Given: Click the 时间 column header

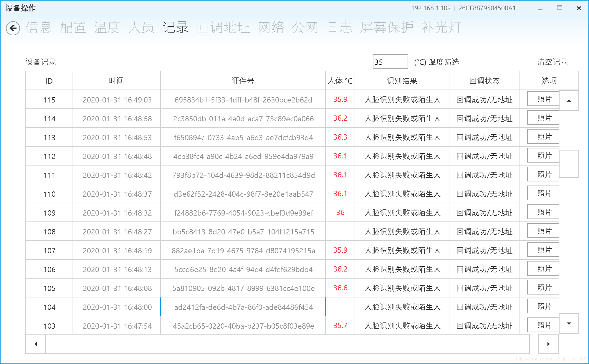Looking at the screenshot, I should [116, 81].
